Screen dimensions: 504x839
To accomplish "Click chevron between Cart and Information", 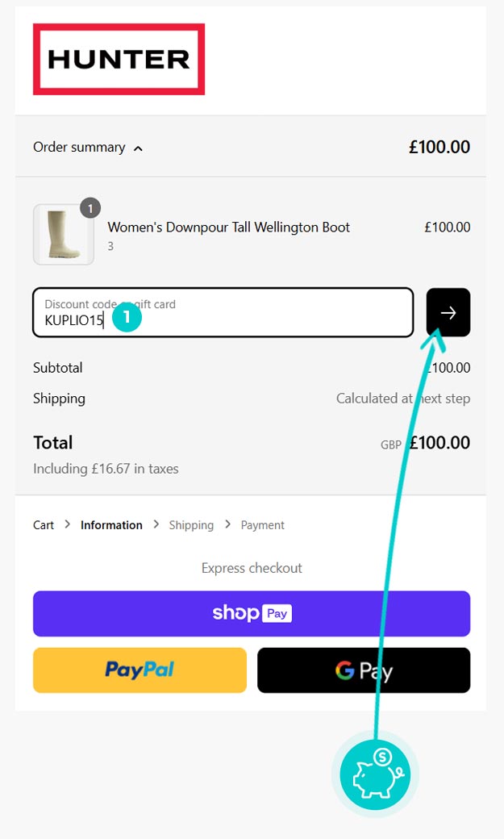I will pyautogui.click(x=68, y=524).
